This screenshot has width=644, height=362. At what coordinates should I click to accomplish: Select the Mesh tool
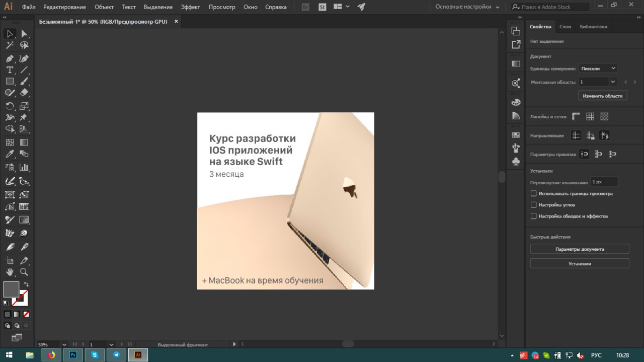pos(10,142)
